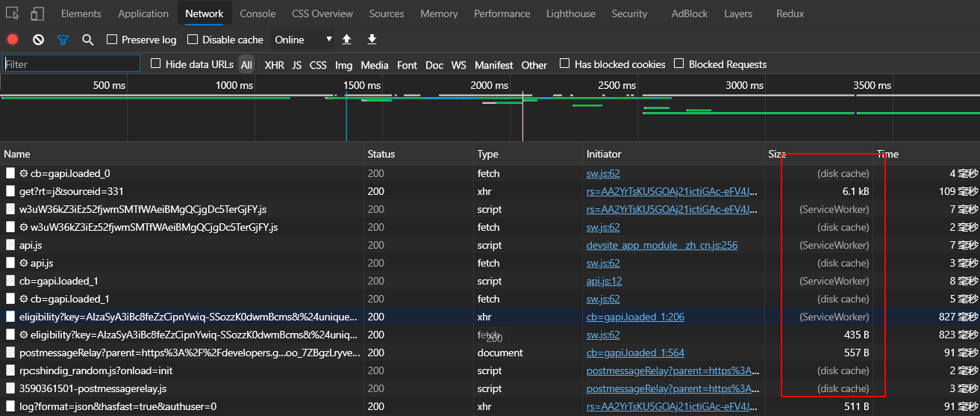Switch to the Application tab
The height and width of the screenshot is (416, 980).
[143, 13]
